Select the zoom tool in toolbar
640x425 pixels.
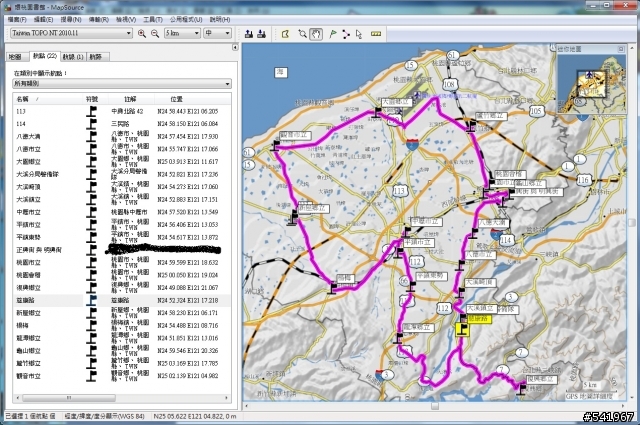click(x=302, y=34)
